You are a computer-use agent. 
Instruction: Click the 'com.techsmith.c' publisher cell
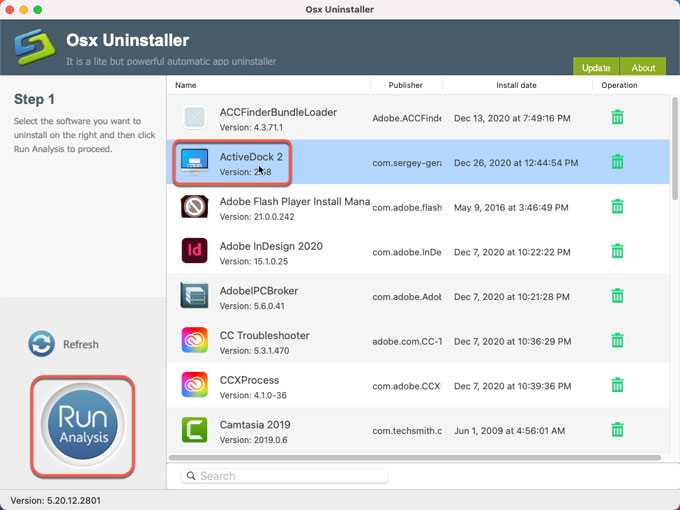point(407,431)
